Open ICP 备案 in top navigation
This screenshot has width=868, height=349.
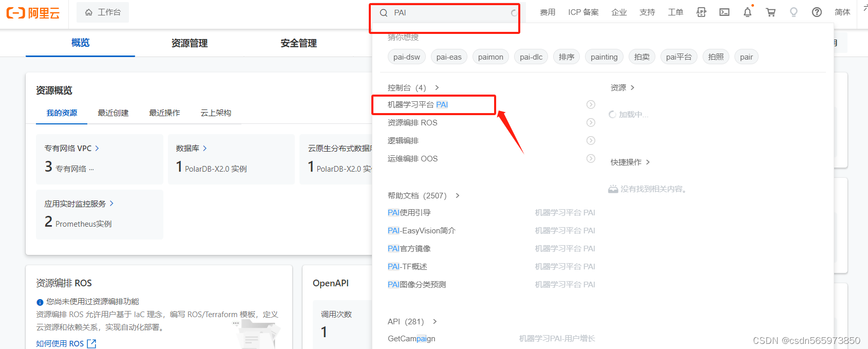(583, 12)
